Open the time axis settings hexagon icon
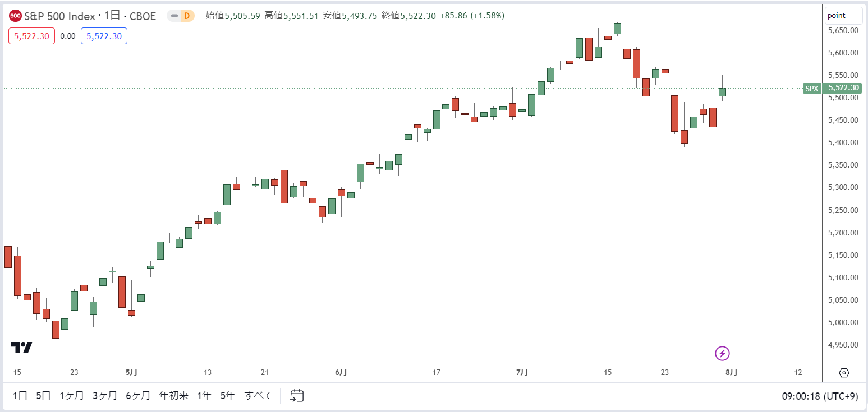The image size is (868, 412). tap(844, 373)
